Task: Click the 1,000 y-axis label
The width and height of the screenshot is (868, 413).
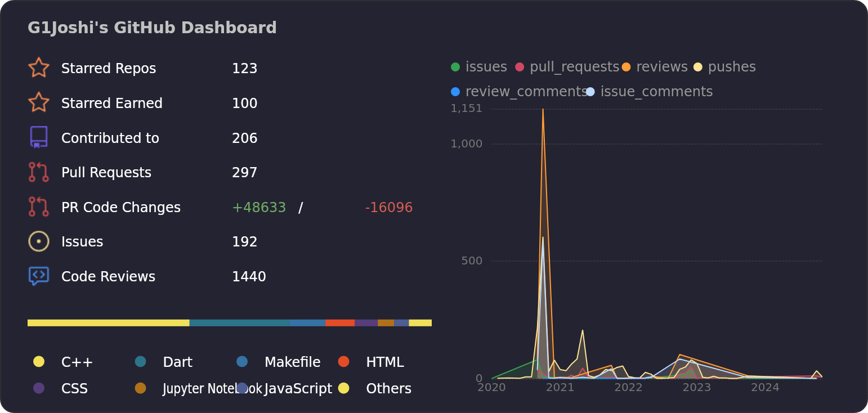Action: [467, 144]
